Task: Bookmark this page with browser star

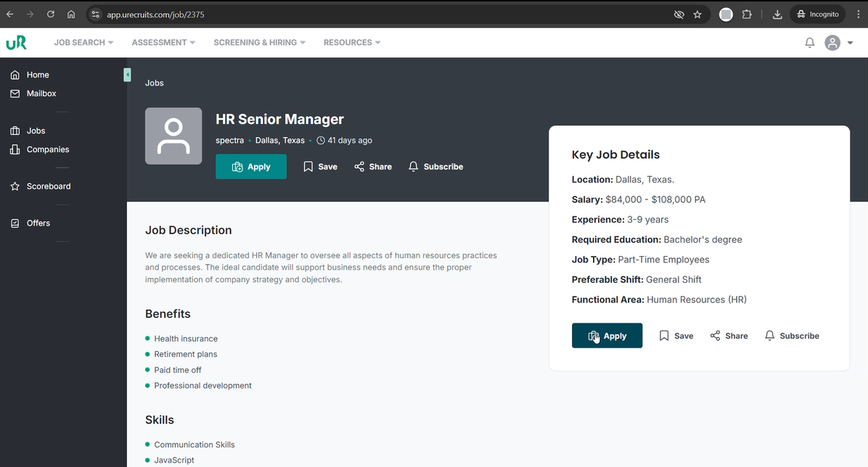Action: coord(697,15)
